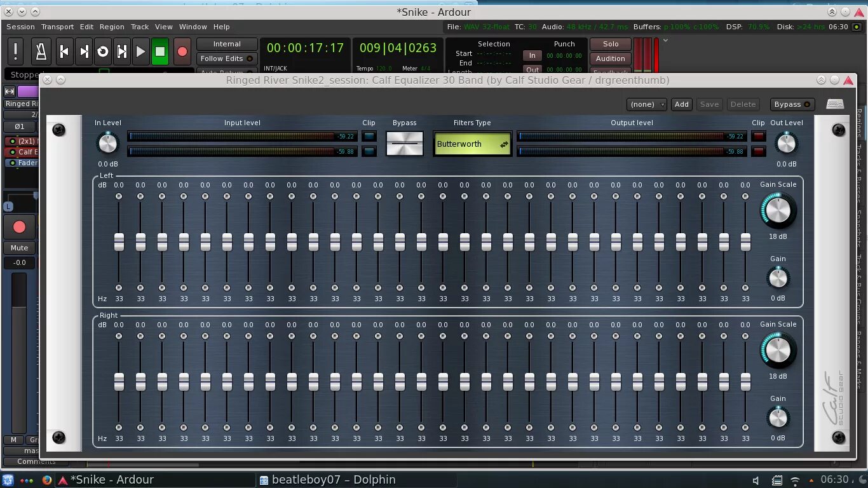Image resolution: width=868 pixels, height=488 pixels.
Task: Click the -0.0 gain entry field
Action: [x=19, y=262]
